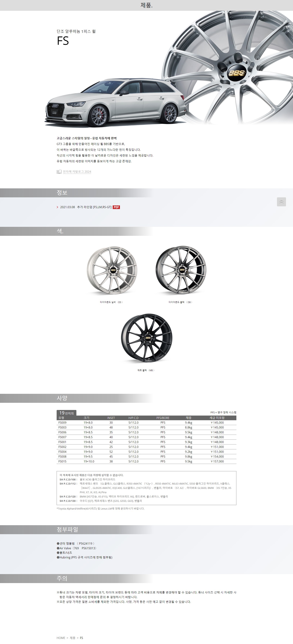Click the 5H P.C.D/112 label
Viewport: 293px width, 644px height.
tap(68, 484)
